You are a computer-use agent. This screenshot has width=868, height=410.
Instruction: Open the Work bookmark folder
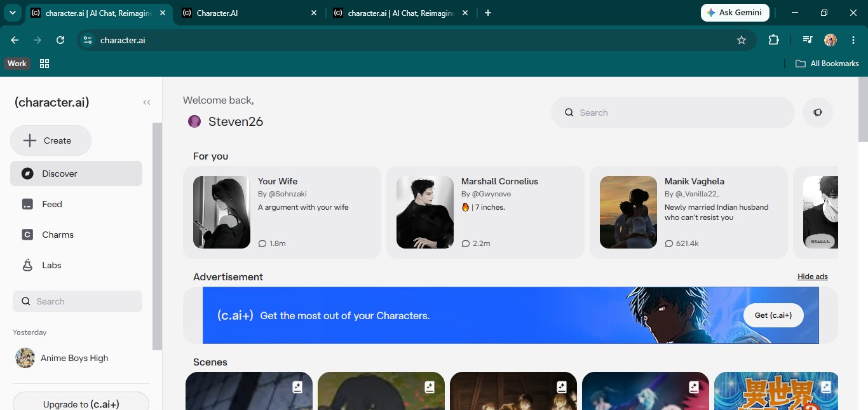(17, 64)
